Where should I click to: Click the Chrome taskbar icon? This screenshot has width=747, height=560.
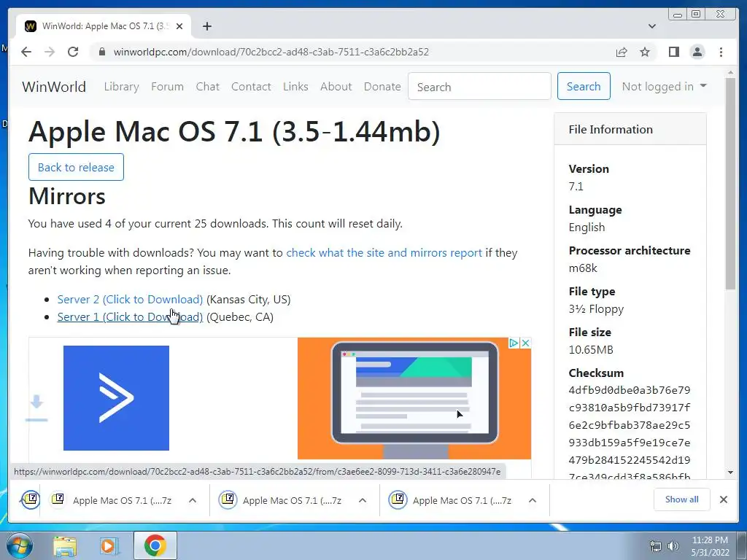pyautogui.click(x=155, y=545)
